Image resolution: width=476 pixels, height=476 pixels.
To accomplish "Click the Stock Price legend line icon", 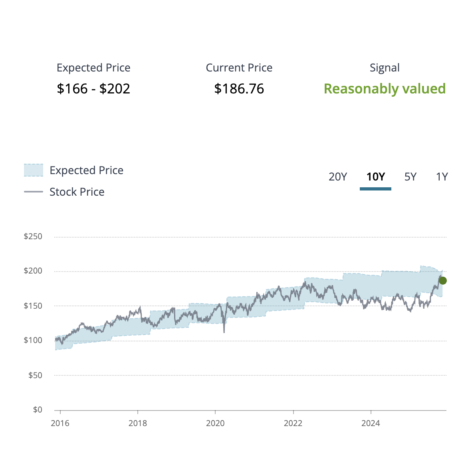I will (x=34, y=192).
